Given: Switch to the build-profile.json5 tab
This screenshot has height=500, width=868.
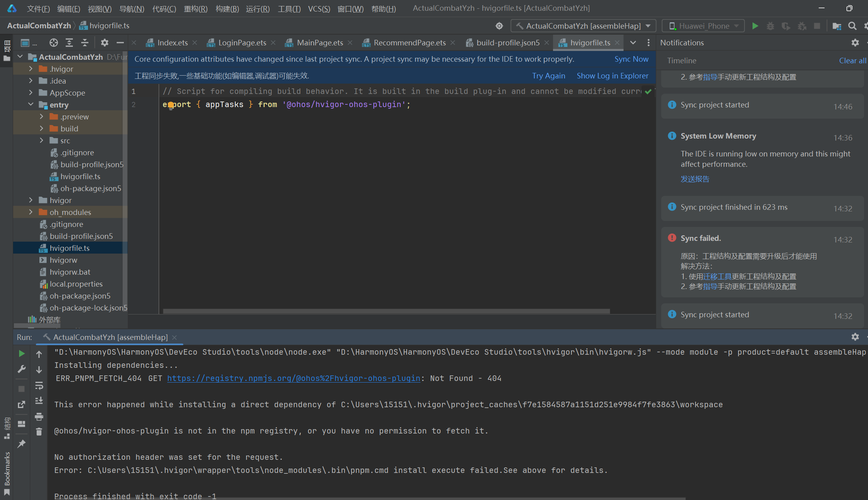Looking at the screenshot, I should coord(508,43).
